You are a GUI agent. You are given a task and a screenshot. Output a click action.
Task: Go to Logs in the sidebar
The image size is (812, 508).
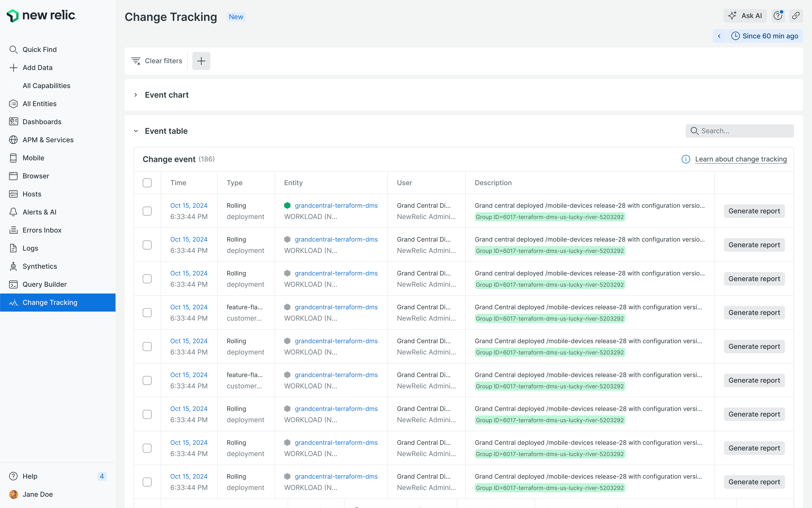tap(30, 248)
